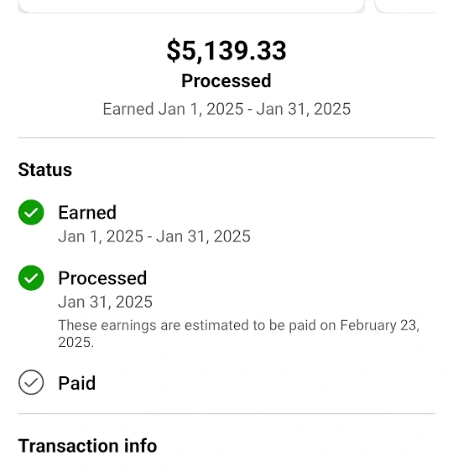Screen dimensions: 453x476
Task: Tap the cut-off card at the top right edge
Action: pos(406,6)
